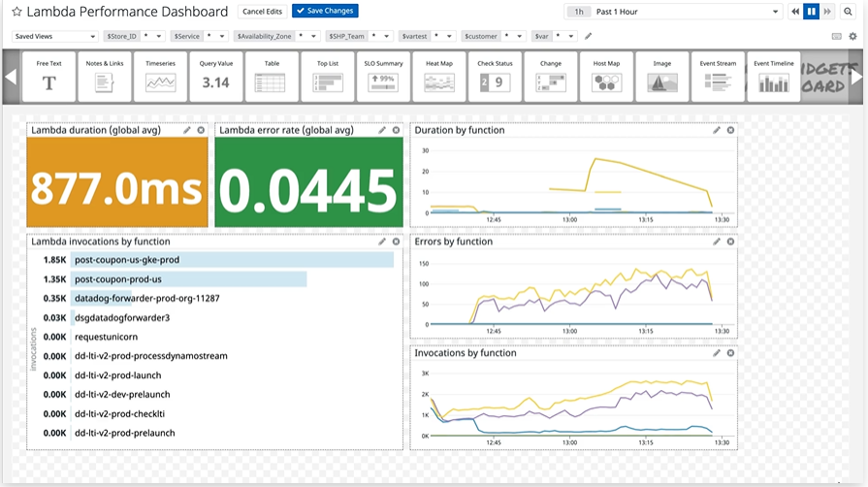
Task: Pick the Top List widget
Action: (327, 77)
